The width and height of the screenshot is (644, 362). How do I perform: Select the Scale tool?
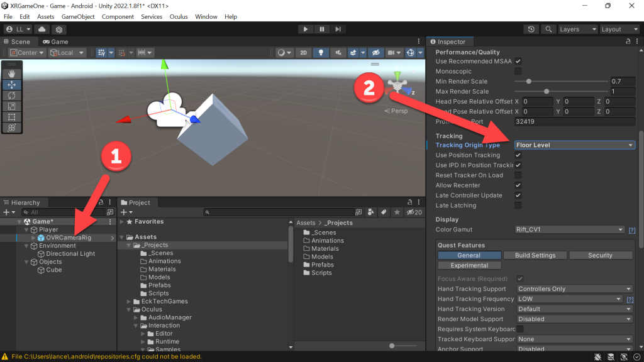click(11, 106)
